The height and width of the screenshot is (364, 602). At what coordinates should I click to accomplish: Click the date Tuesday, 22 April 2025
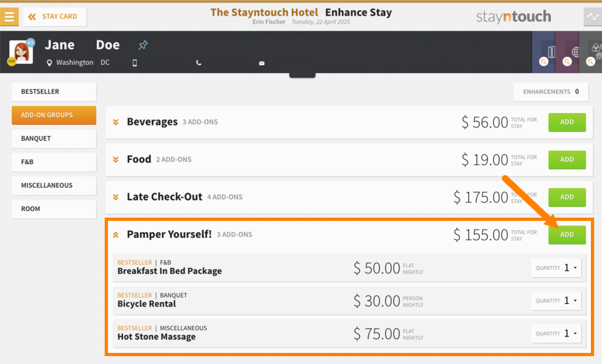click(x=321, y=22)
